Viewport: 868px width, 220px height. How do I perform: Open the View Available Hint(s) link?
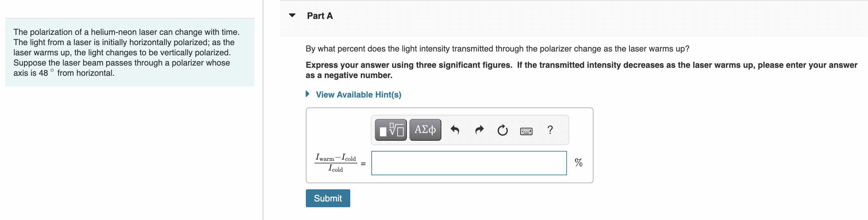pyautogui.click(x=358, y=95)
